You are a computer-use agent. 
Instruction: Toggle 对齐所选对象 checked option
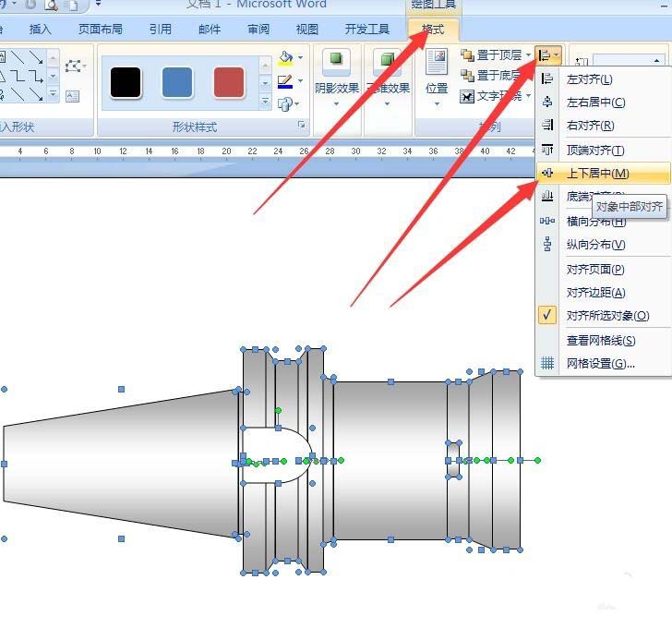coord(606,316)
